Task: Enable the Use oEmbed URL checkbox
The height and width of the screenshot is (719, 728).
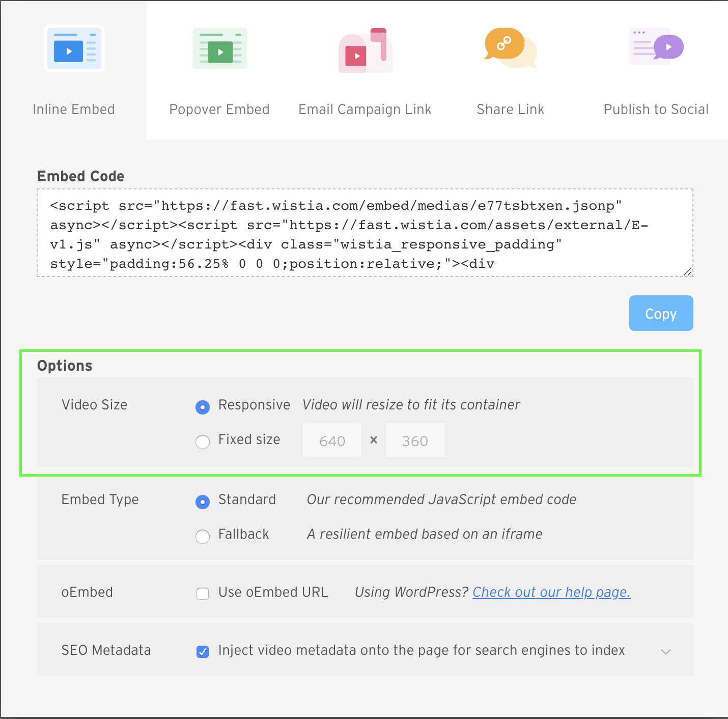Action: [x=203, y=594]
